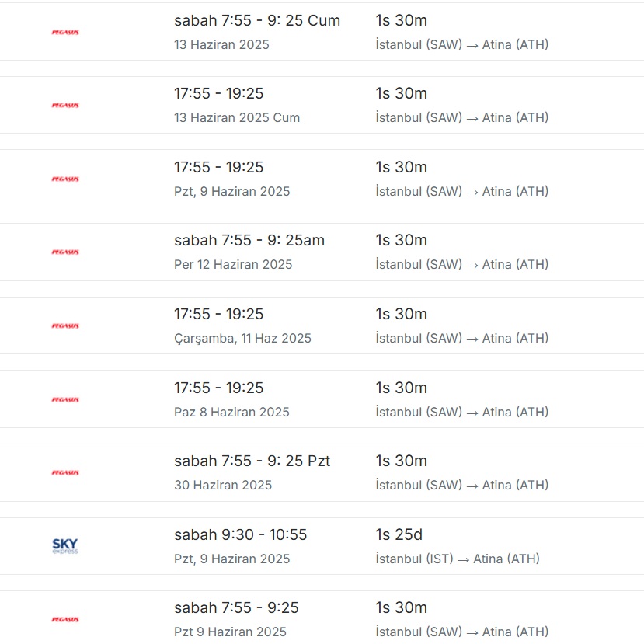The height and width of the screenshot is (644, 644).
Task: Select SKY express sabah 9:30 - 10:55 flight
Action: click(322, 546)
